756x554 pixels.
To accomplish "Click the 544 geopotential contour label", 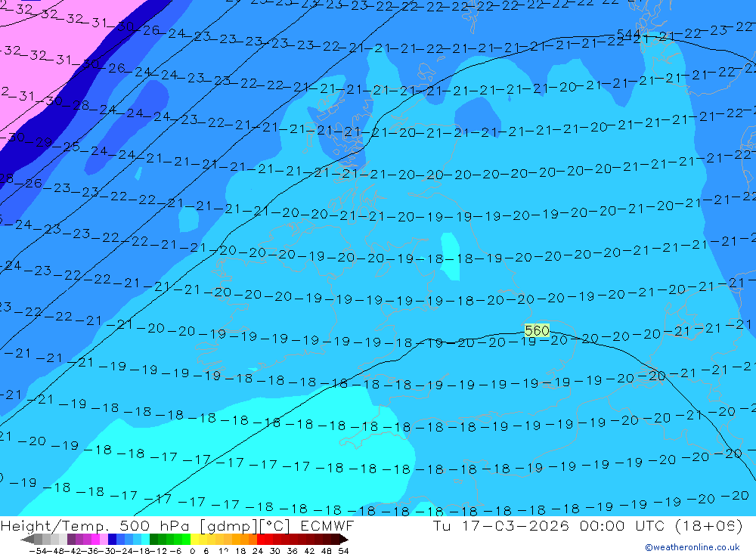I will (x=629, y=35).
